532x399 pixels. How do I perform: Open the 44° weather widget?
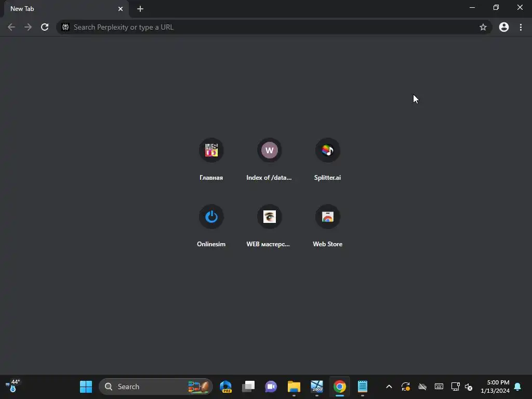[x=12, y=386]
